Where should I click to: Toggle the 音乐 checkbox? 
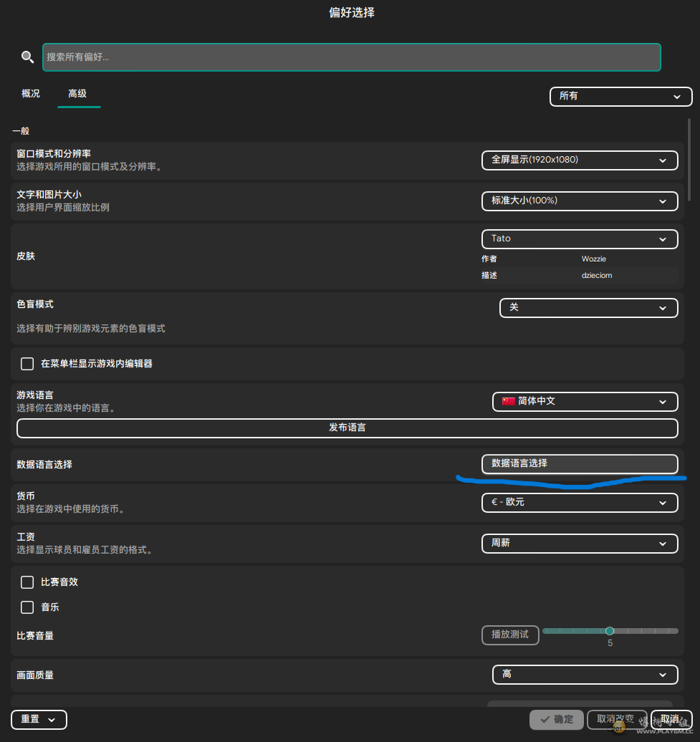pyautogui.click(x=27, y=607)
